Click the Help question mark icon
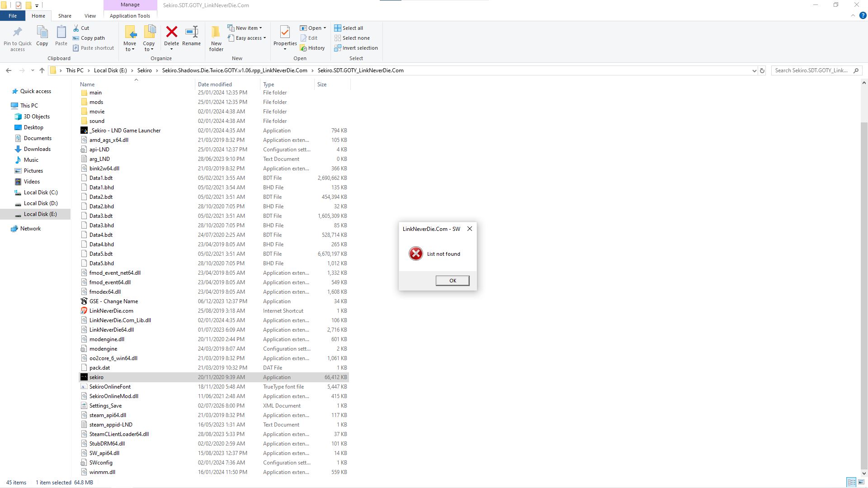 (862, 15)
